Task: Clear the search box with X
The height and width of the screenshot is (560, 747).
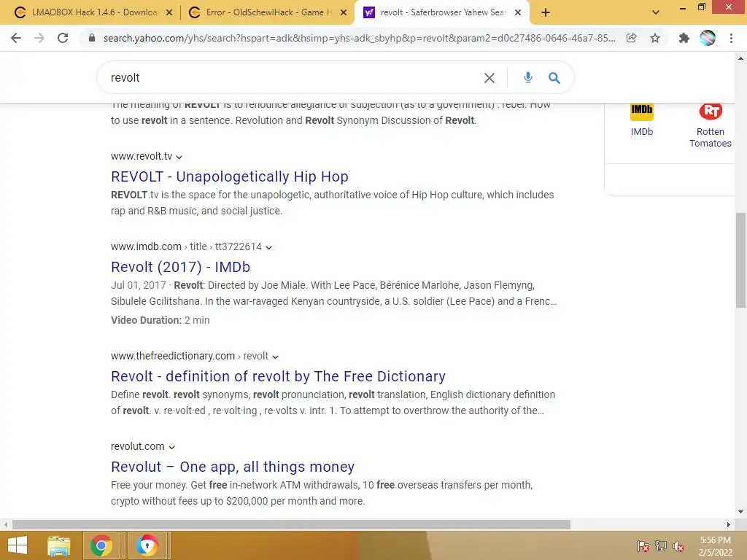Action: coord(489,77)
